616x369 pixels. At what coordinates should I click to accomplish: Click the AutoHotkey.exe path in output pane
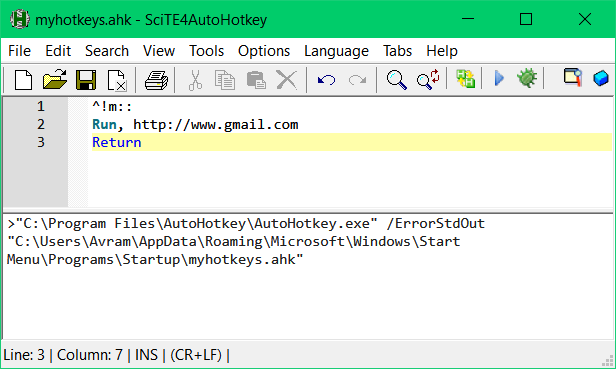pyautogui.click(x=196, y=223)
